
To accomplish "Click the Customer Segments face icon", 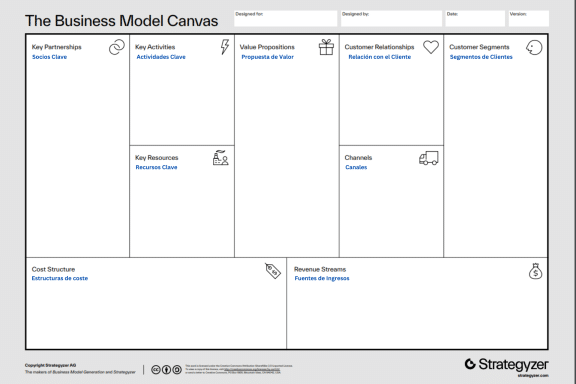I will 534,47.
